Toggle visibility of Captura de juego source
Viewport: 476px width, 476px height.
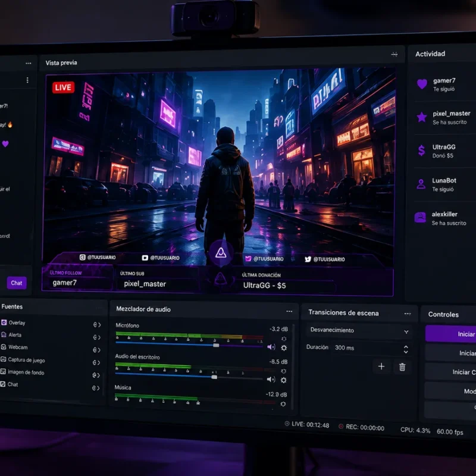(95, 362)
